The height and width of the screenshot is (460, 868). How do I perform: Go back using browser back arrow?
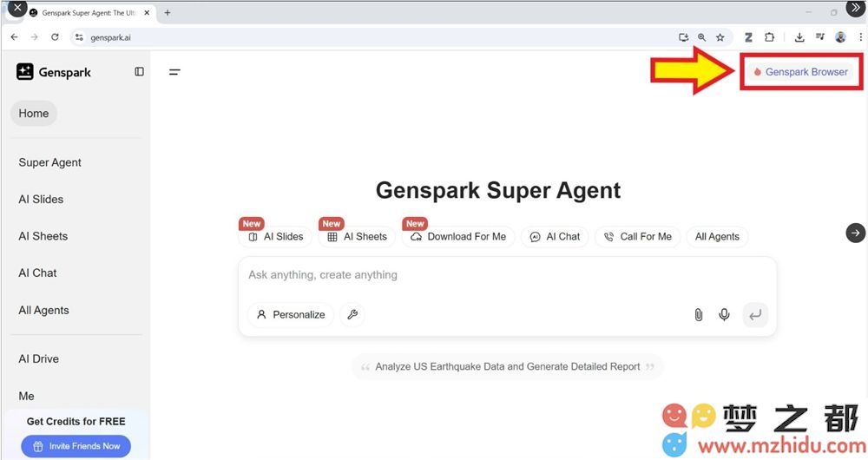point(15,37)
